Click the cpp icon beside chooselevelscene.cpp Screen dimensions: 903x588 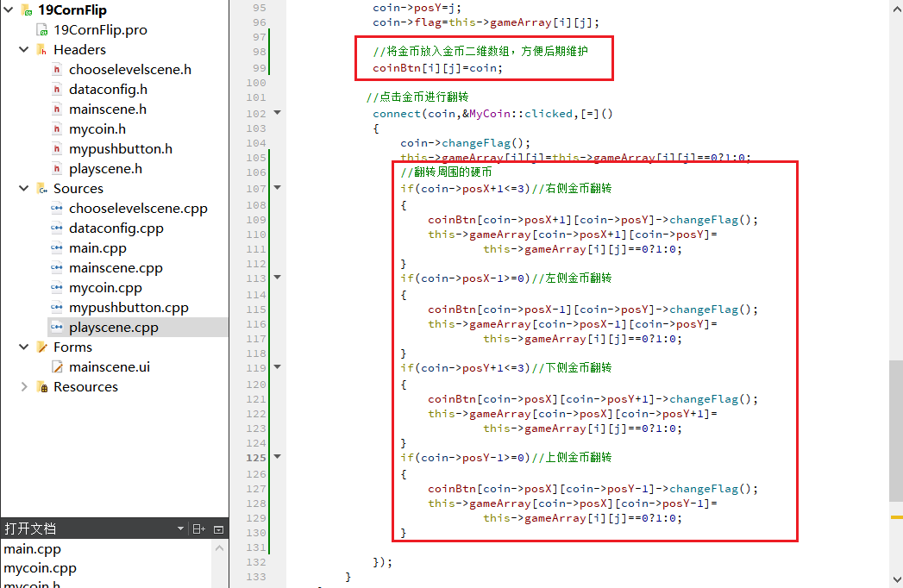(x=56, y=208)
